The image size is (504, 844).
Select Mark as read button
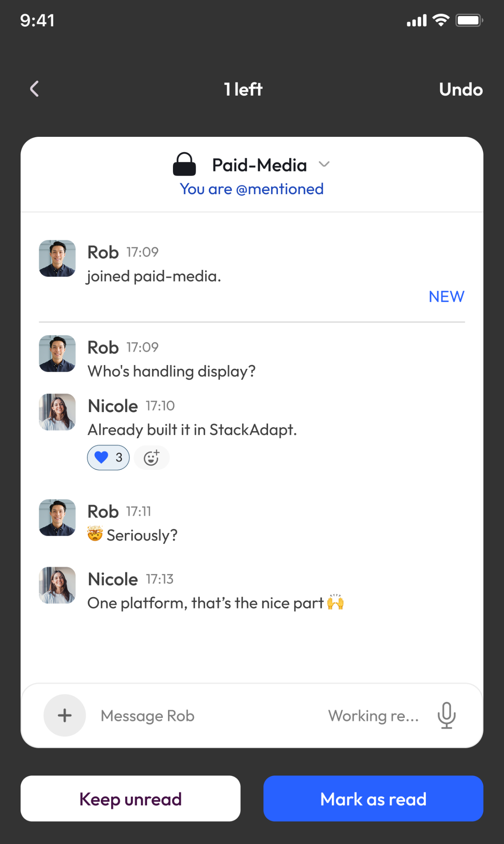[x=373, y=799]
